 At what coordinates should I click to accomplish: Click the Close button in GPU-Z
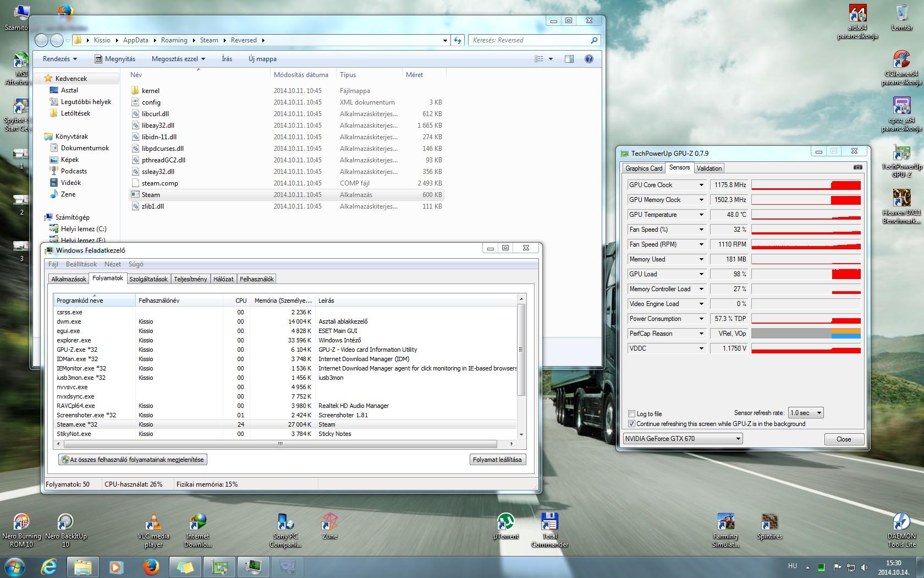844,439
